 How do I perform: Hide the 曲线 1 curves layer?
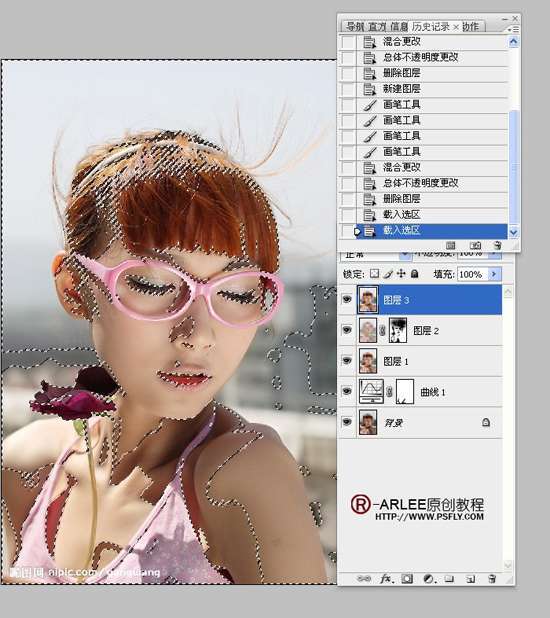(x=347, y=391)
